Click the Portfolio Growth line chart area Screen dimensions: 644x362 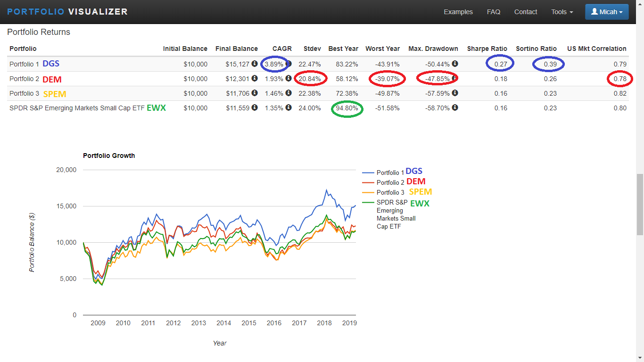tap(220, 242)
